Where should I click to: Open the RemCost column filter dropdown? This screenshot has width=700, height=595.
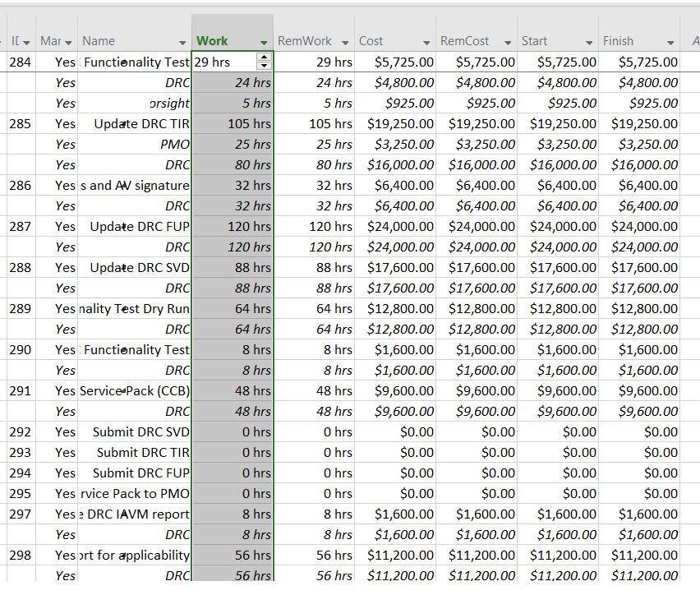tap(508, 43)
